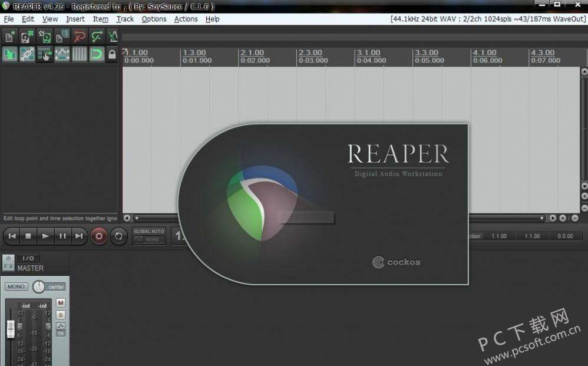Click vertical scroll down arrow
Screen dimensions: 588x366
pos(584,186)
